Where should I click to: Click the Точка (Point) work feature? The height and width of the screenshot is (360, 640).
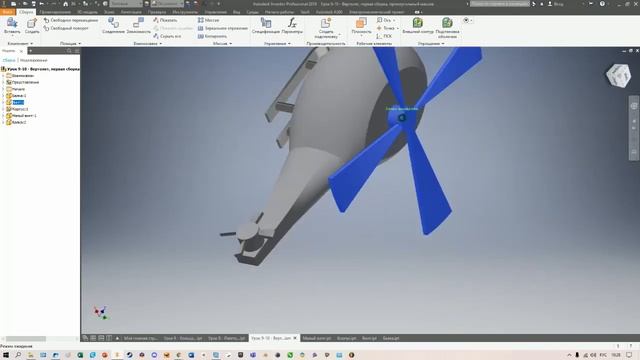[386, 28]
